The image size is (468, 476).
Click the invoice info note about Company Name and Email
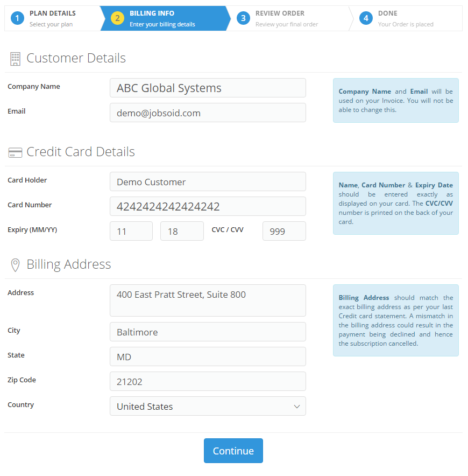(396, 101)
